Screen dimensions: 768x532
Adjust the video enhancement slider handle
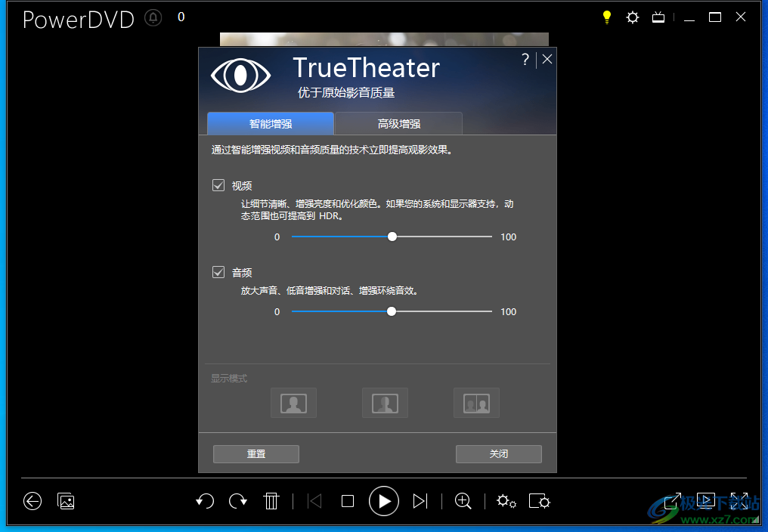click(x=392, y=237)
